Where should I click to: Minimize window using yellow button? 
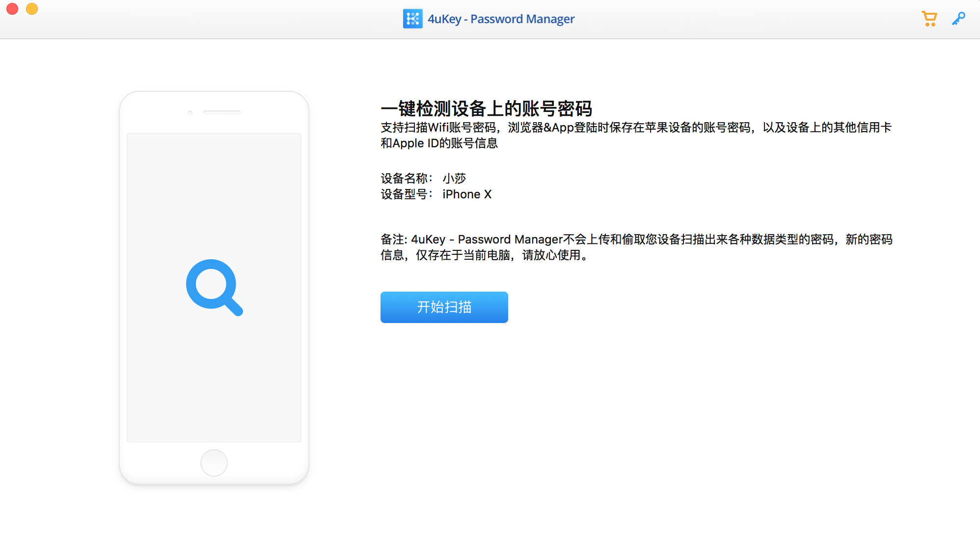point(32,9)
